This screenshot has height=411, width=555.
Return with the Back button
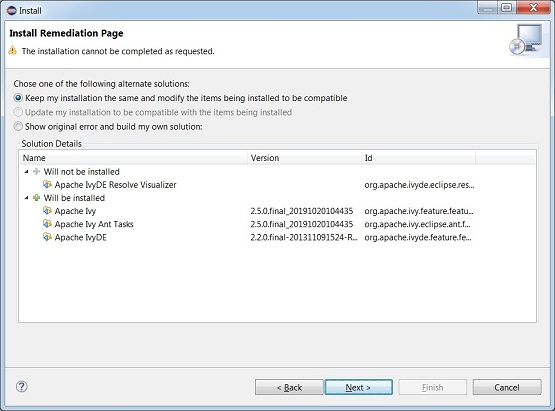click(289, 387)
